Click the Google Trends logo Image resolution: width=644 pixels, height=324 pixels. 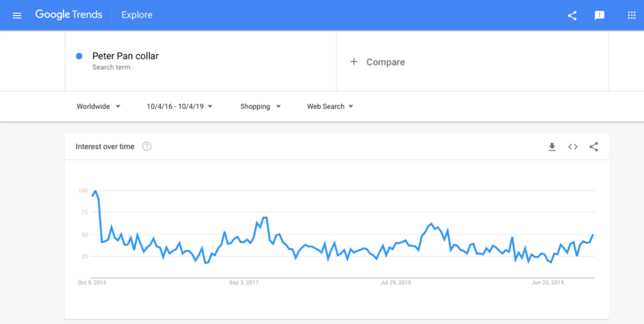[x=69, y=15]
